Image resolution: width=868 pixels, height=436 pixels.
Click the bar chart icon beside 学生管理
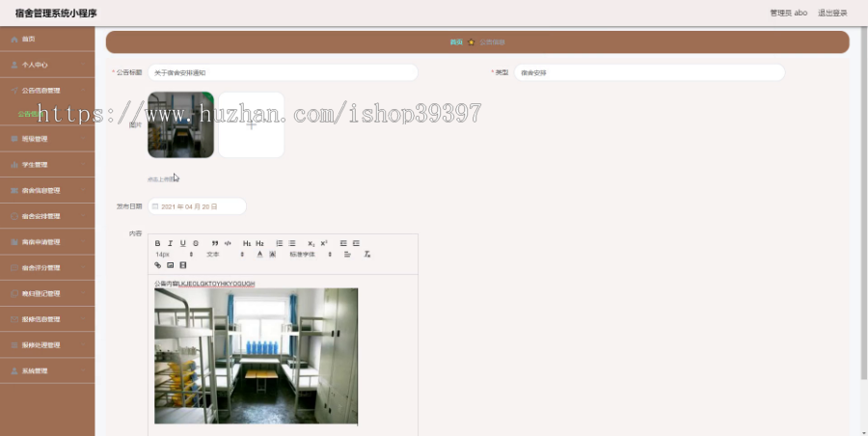click(x=14, y=165)
